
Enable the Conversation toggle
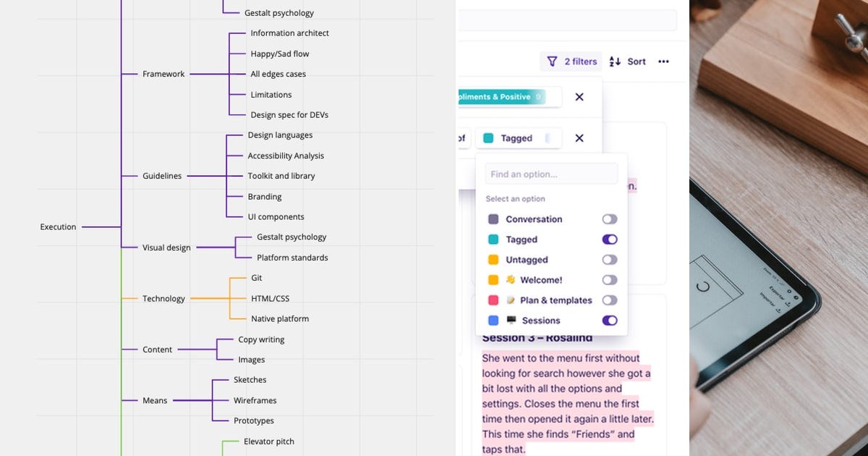610,219
